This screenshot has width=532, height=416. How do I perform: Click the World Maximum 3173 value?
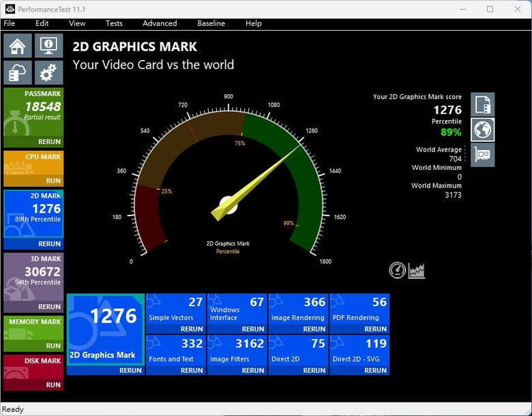(454, 195)
